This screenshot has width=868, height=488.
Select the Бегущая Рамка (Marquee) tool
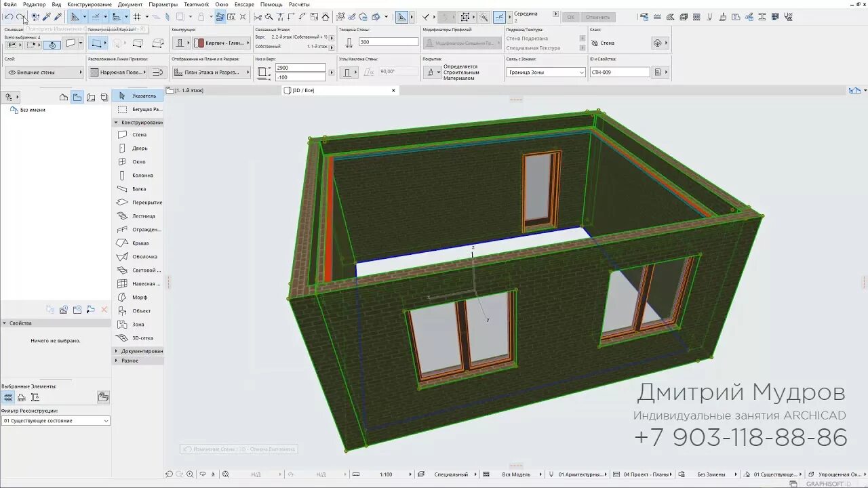(x=138, y=109)
